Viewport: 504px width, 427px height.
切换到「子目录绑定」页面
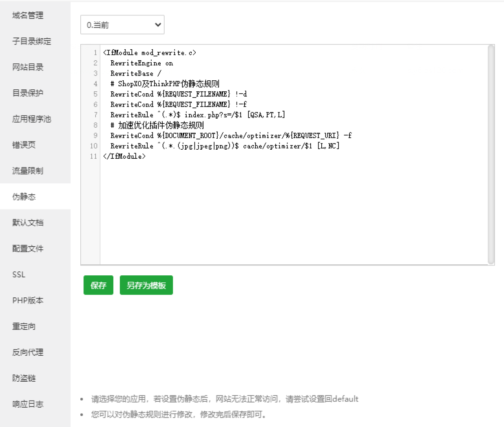[31, 41]
